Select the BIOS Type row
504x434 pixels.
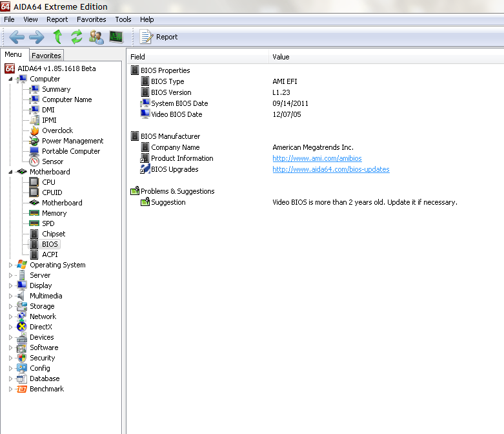tap(316, 81)
